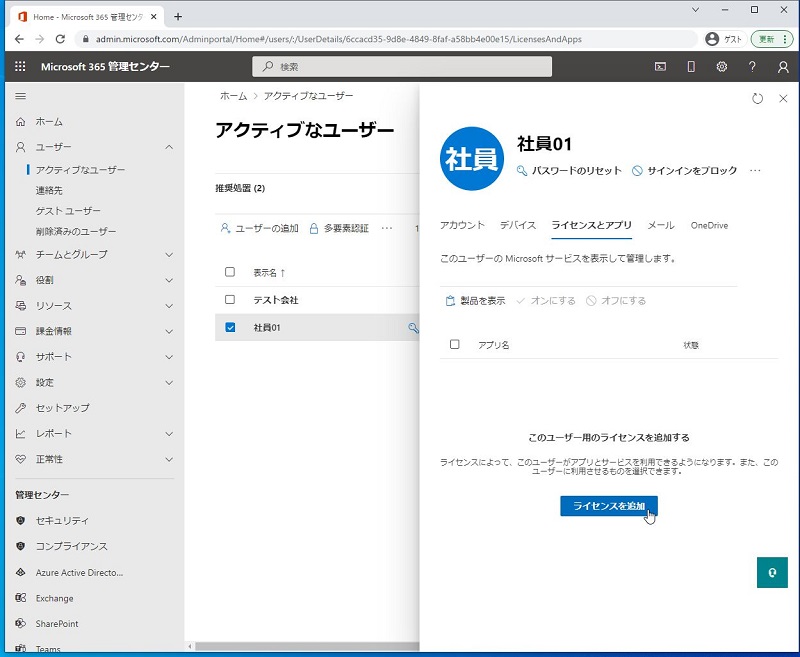Screen dimensions: 800x657
Task: Open ゲスト ユーザー in navigation
Action: click(x=68, y=211)
